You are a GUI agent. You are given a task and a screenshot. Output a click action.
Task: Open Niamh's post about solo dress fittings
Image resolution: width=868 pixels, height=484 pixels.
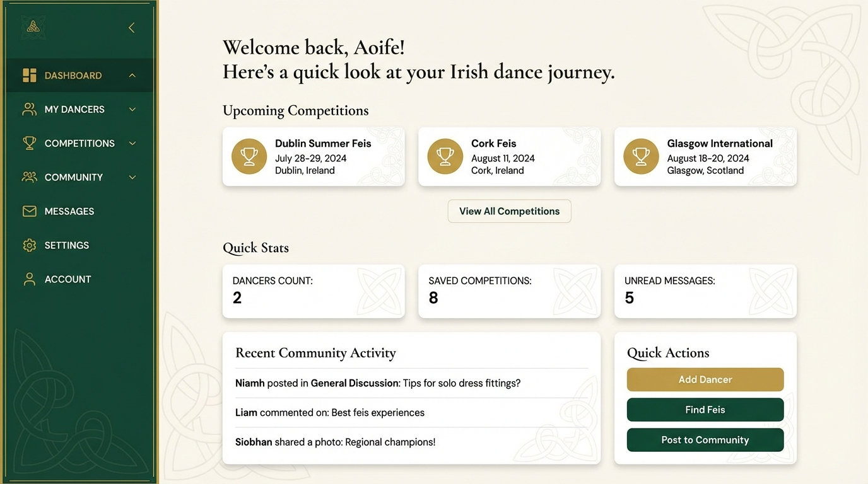(x=377, y=383)
